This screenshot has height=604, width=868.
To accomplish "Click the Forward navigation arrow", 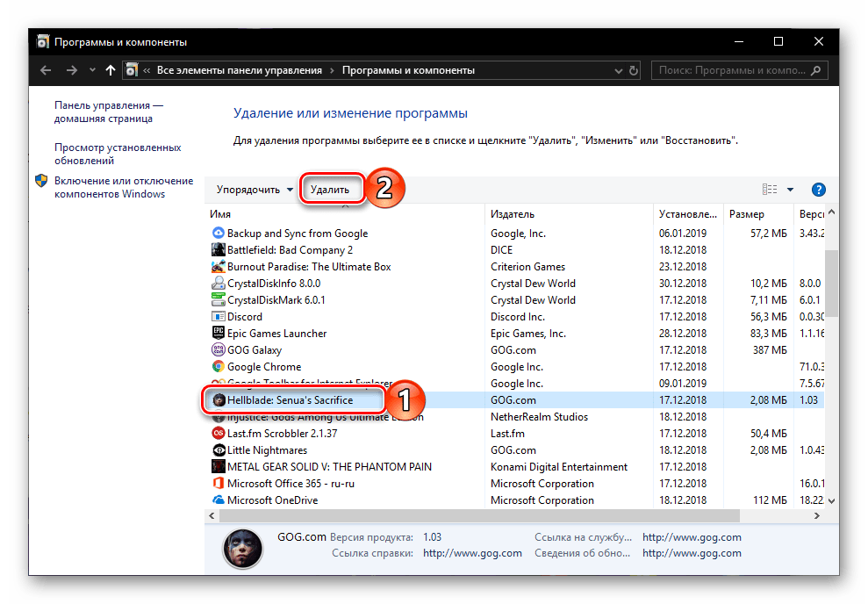I will (x=71, y=70).
